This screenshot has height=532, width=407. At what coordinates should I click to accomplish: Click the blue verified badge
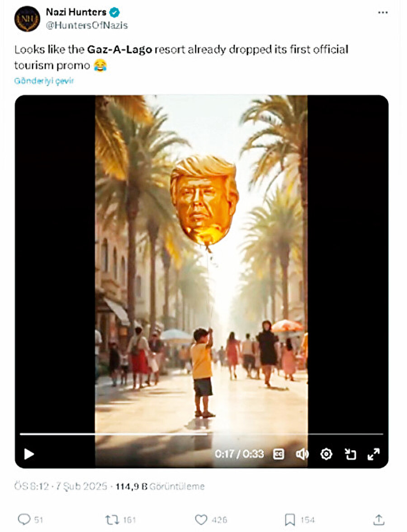pyautogui.click(x=114, y=13)
